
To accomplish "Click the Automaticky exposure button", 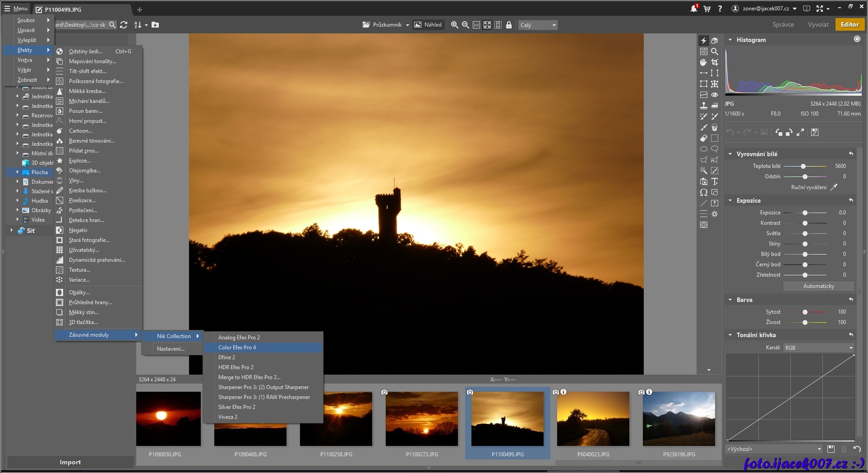I will coord(818,286).
